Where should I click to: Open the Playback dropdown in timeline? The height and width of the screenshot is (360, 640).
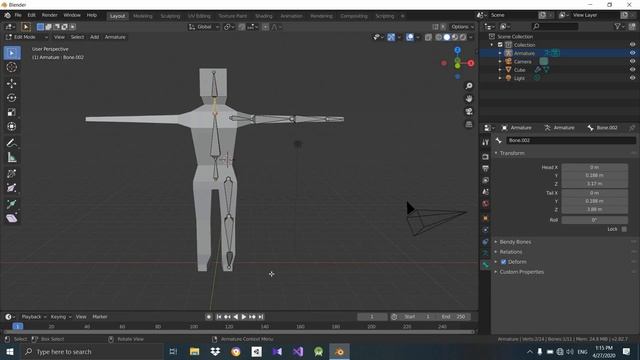[x=33, y=317]
